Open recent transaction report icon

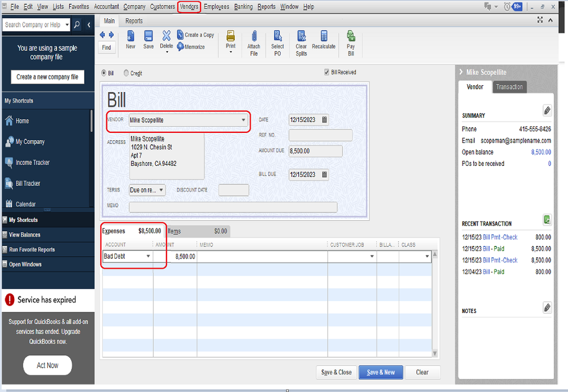point(548,219)
